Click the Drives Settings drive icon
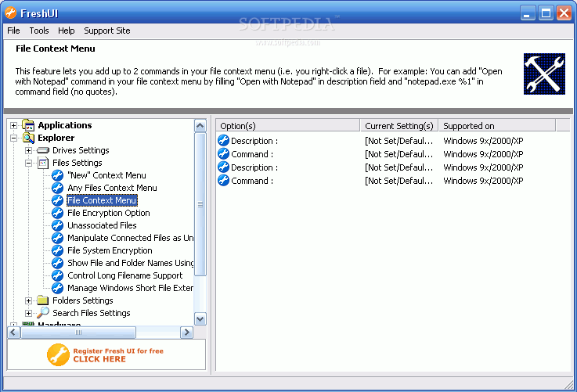The width and height of the screenshot is (577, 392). coord(43,150)
